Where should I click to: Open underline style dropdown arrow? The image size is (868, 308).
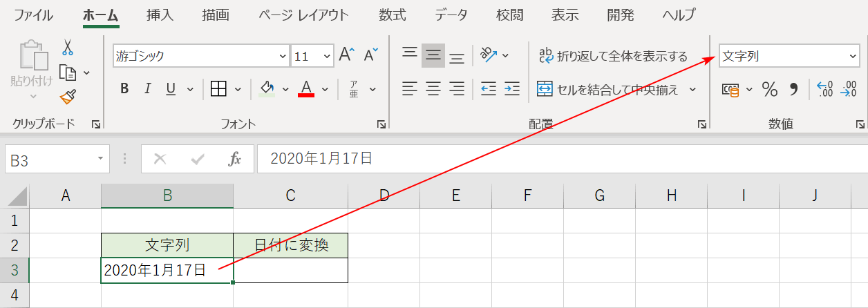tap(189, 88)
